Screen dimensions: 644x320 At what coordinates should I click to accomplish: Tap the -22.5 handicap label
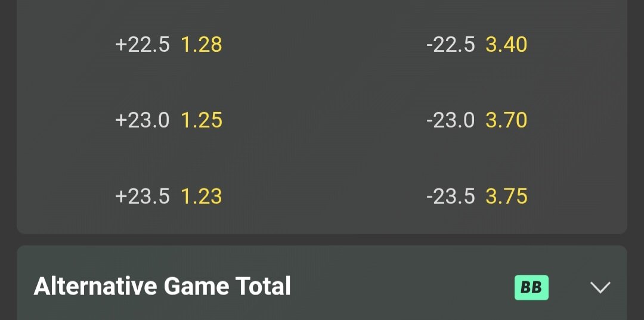tap(451, 45)
